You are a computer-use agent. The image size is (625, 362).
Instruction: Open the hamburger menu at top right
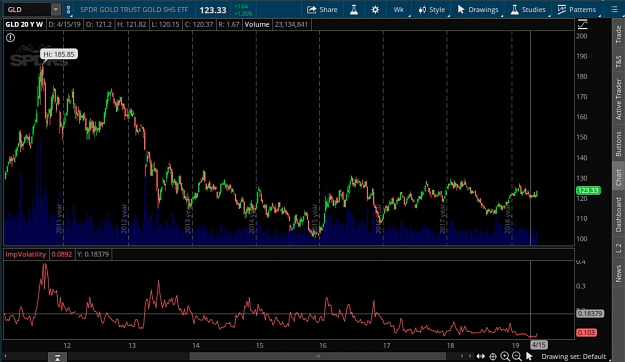614,10
